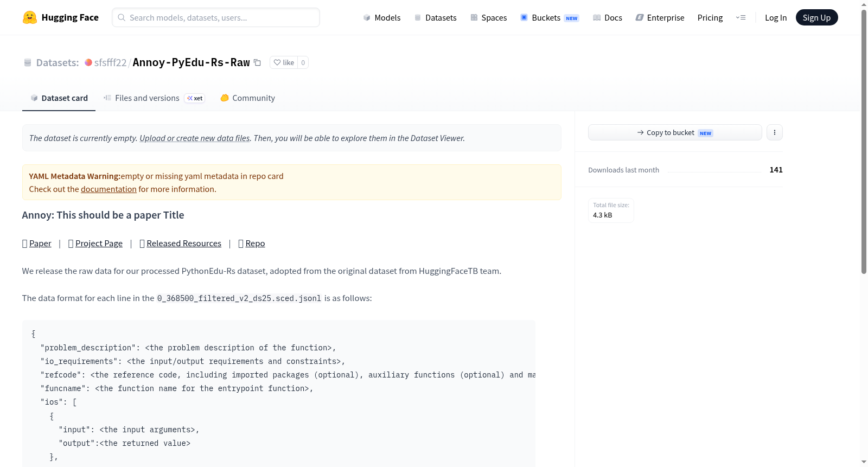This screenshot has height=467, width=868.
Task: Click the arrow icon on Copy to bucket
Action: [641, 132]
